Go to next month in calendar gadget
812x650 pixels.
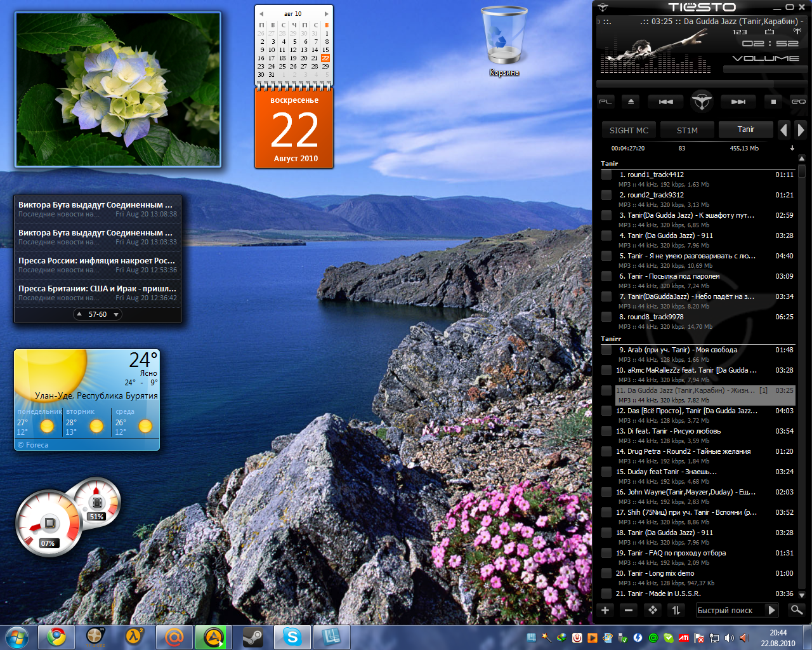[x=327, y=13]
